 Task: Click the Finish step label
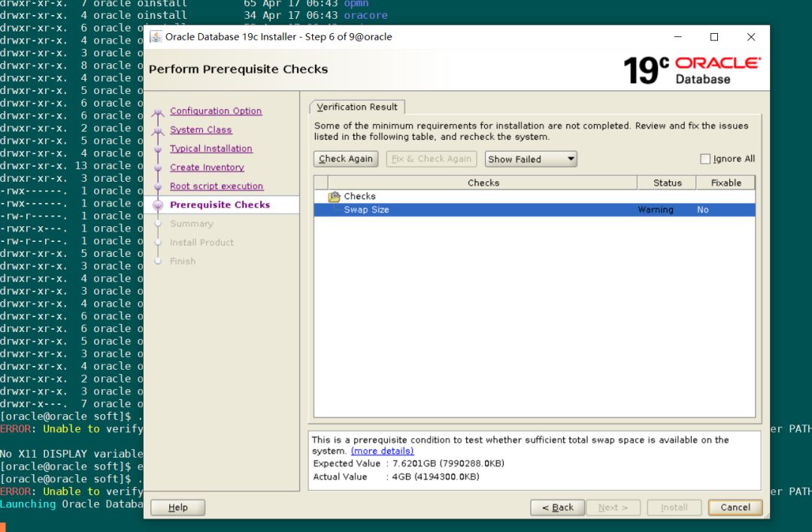[x=183, y=261]
